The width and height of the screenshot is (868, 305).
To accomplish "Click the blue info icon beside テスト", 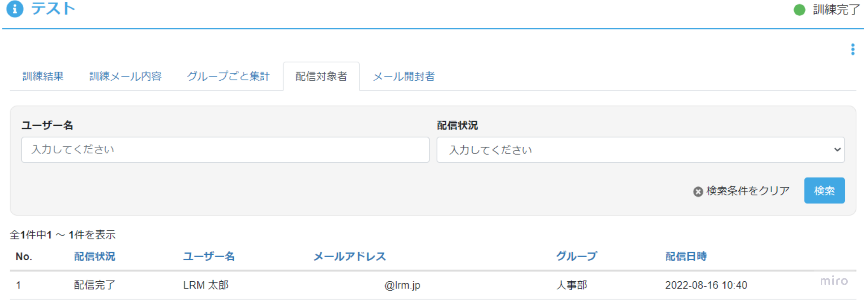I will (15, 9).
